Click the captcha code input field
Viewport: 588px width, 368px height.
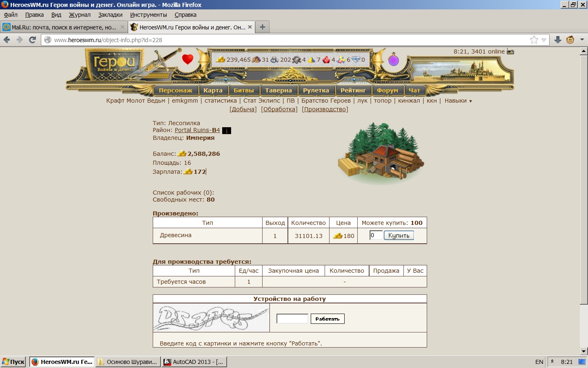click(x=292, y=319)
